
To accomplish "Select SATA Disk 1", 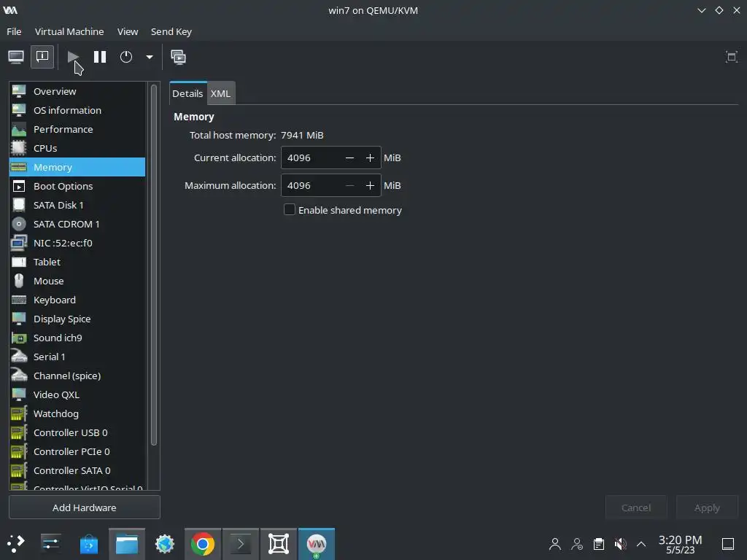I will (x=77, y=205).
